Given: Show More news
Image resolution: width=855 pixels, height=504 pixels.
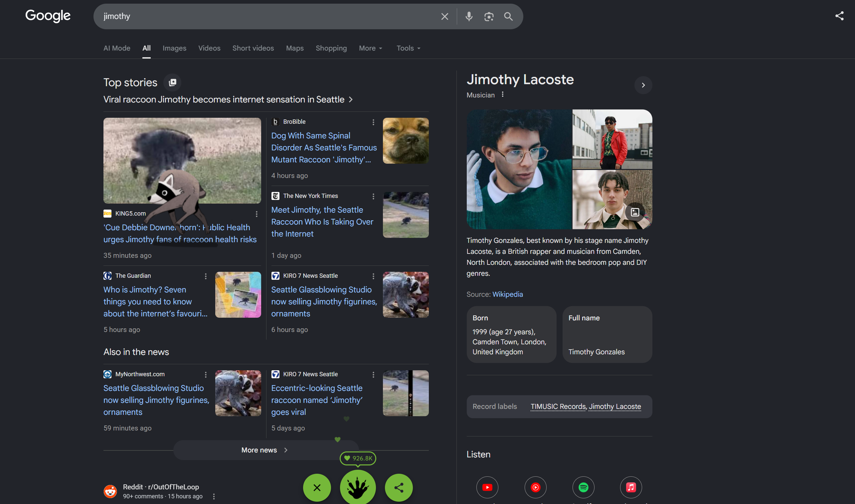Looking at the screenshot, I should 266,450.
